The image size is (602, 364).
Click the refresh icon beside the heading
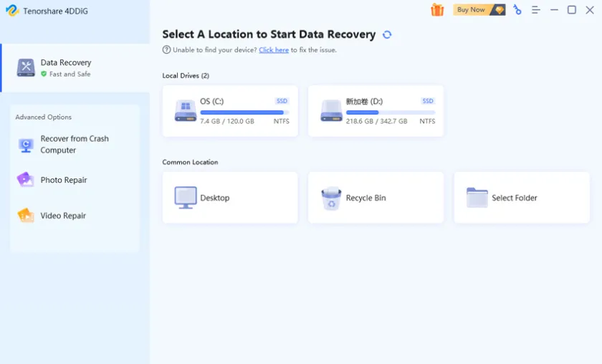point(387,34)
